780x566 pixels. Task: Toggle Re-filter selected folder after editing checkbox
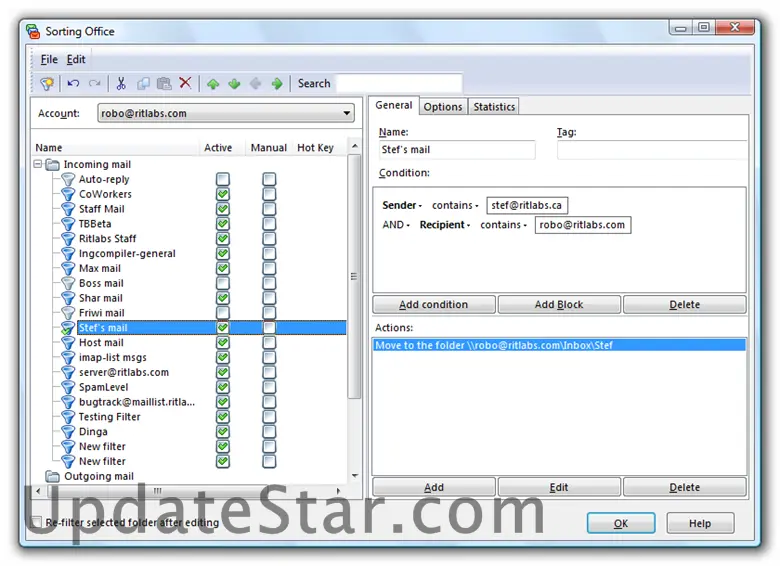(x=36, y=522)
